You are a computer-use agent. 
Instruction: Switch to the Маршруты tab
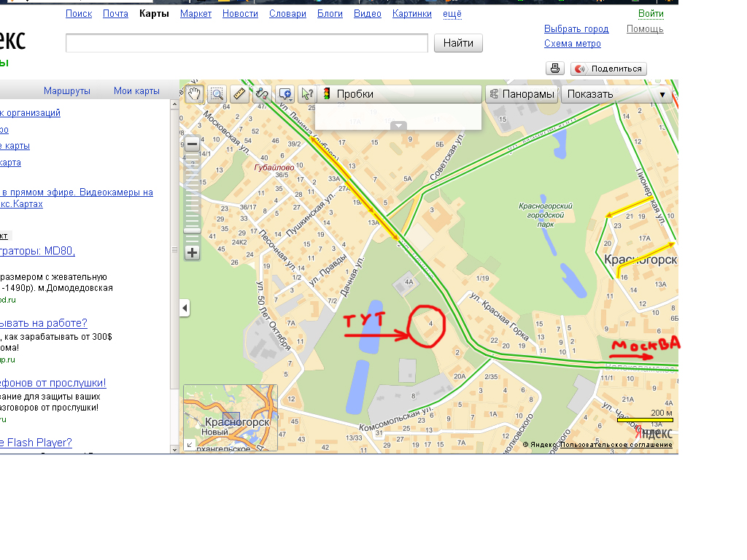pyautogui.click(x=66, y=91)
